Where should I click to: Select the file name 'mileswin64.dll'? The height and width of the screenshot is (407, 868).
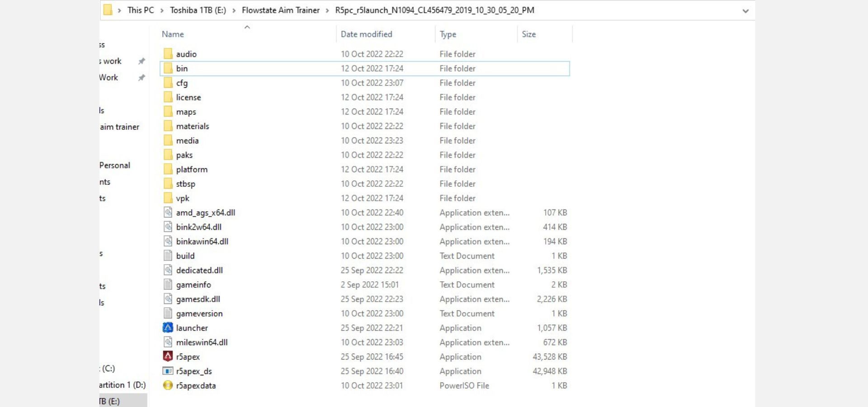[x=202, y=342]
